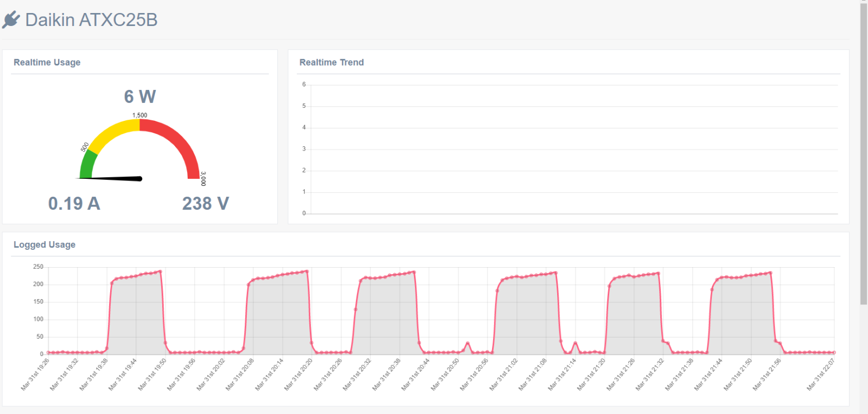This screenshot has height=414, width=868.
Task: Click the first data point at Mar 31st 19:26
Action: [x=48, y=352]
